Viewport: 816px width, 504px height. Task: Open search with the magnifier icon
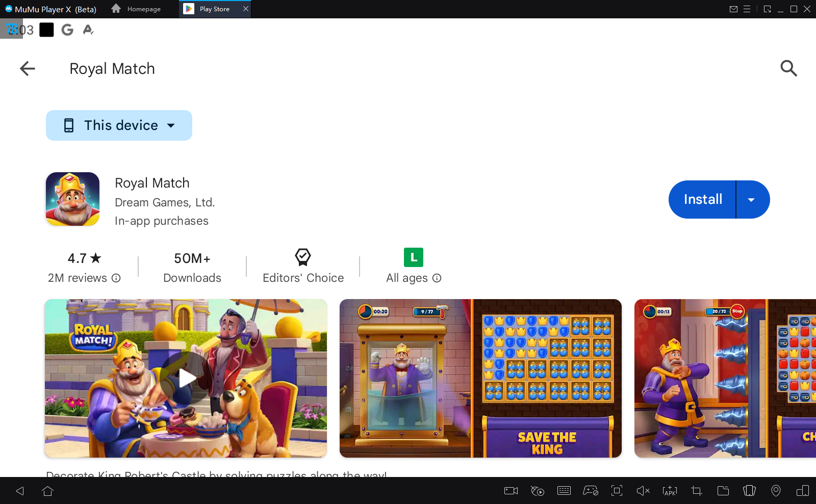[x=788, y=68]
